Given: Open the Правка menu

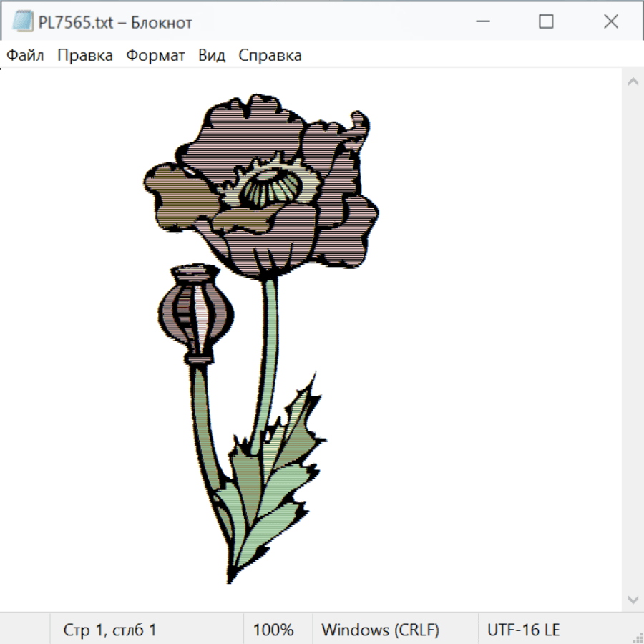Looking at the screenshot, I should (85, 55).
